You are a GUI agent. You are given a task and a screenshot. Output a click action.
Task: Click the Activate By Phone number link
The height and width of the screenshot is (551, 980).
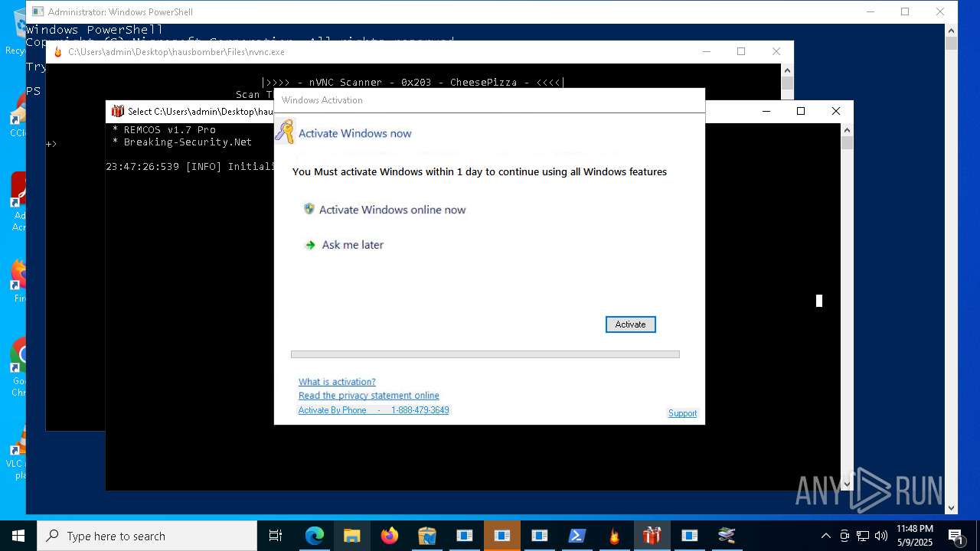tap(374, 410)
